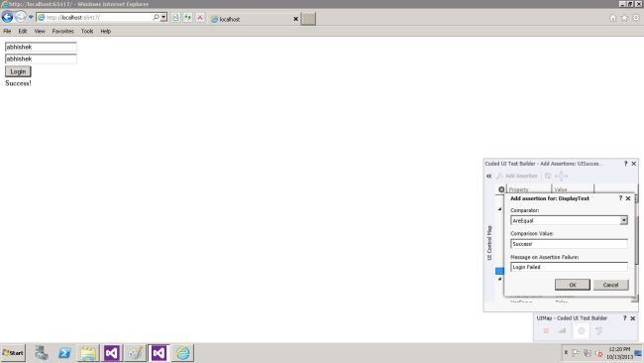This screenshot has width=644, height=363.
Task: Click the assertions crosshair target icon
Action: [x=561, y=176]
